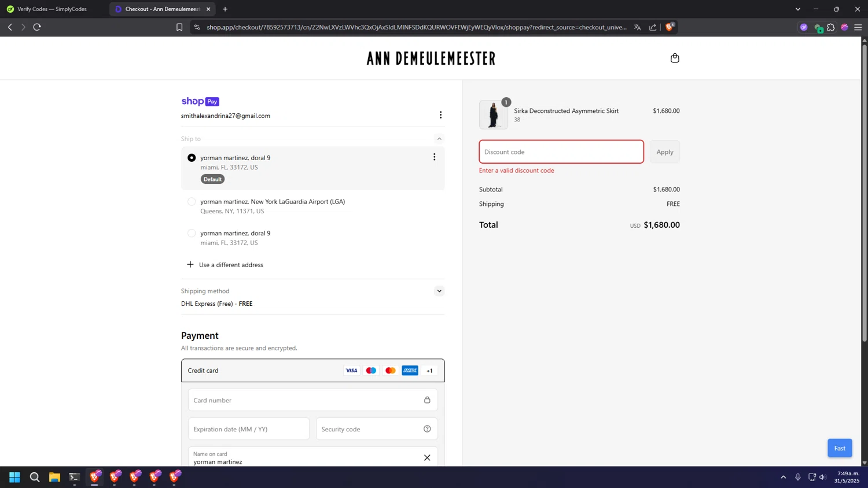
Task: Select the non-default doral 9 address
Action: click(192, 233)
